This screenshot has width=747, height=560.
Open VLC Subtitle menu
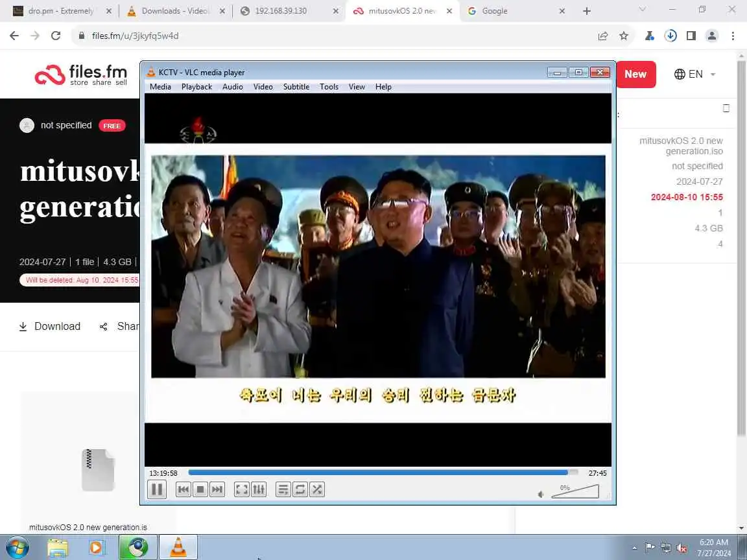pyautogui.click(x=296, y=87)
